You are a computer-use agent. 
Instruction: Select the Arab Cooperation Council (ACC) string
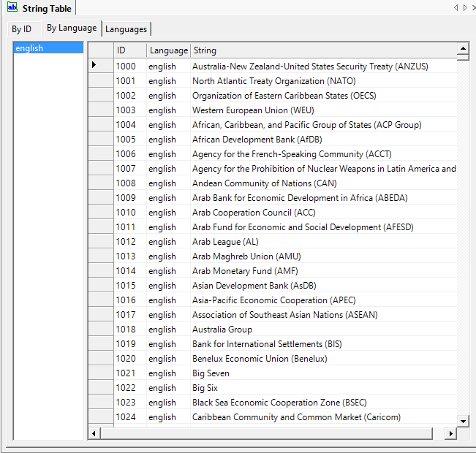point(324,212)
